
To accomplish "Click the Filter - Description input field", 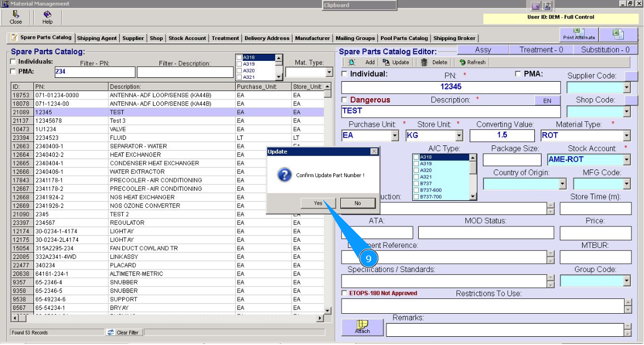I will (x=185, y=72).
